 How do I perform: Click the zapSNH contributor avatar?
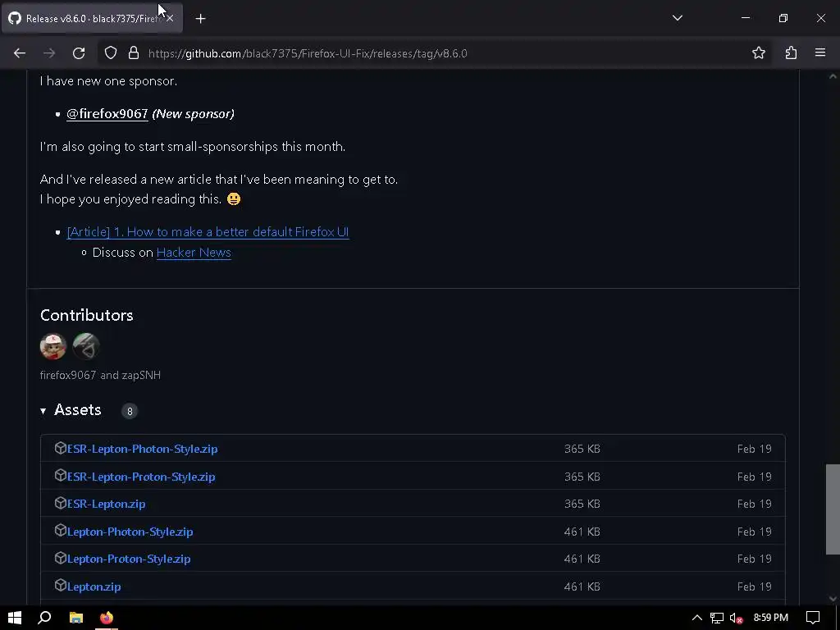(85, 346)
